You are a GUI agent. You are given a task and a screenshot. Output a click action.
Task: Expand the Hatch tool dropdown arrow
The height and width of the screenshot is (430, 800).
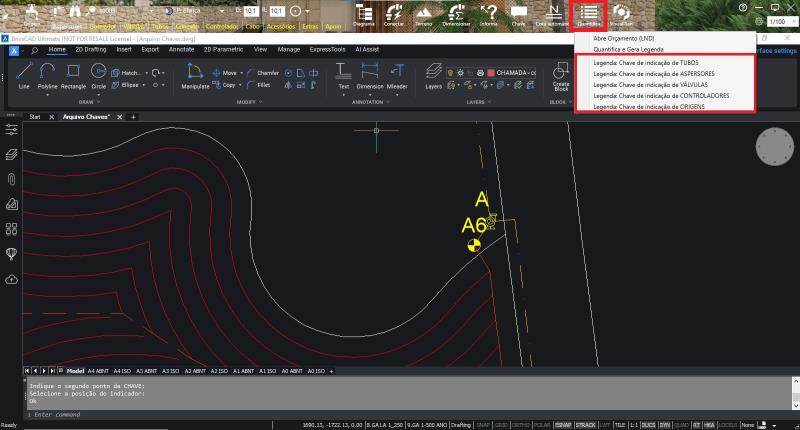click(146, 73)
